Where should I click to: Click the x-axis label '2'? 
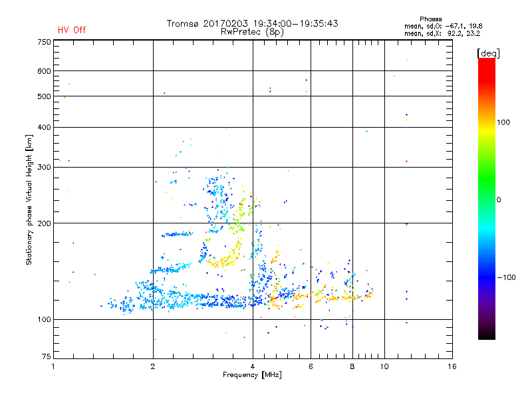[x=153, y=366]
